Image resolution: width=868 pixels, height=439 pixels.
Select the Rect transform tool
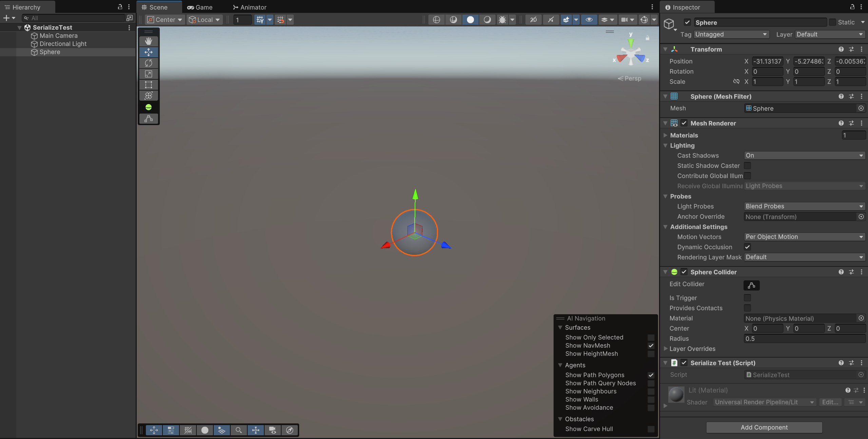[x=148, y=85]
